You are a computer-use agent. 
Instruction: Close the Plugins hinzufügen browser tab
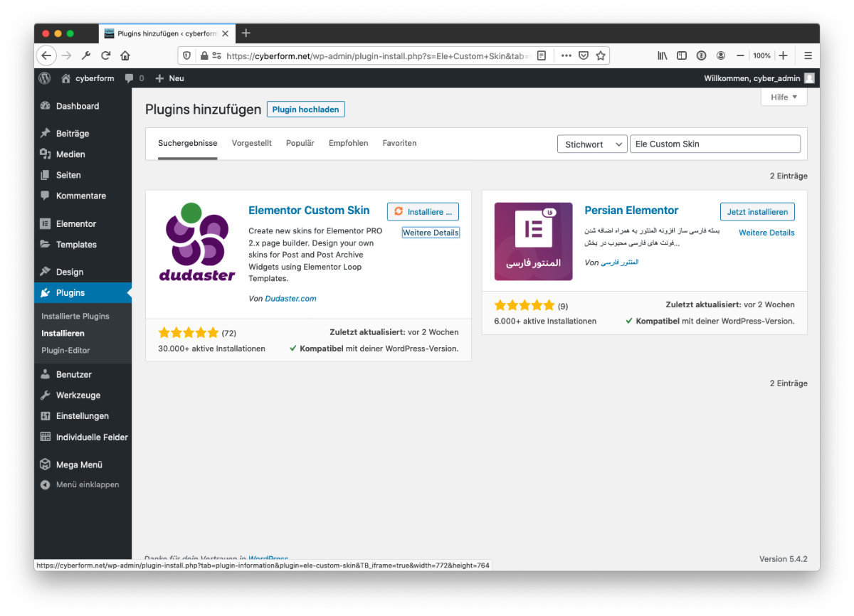tap(225, 33)
